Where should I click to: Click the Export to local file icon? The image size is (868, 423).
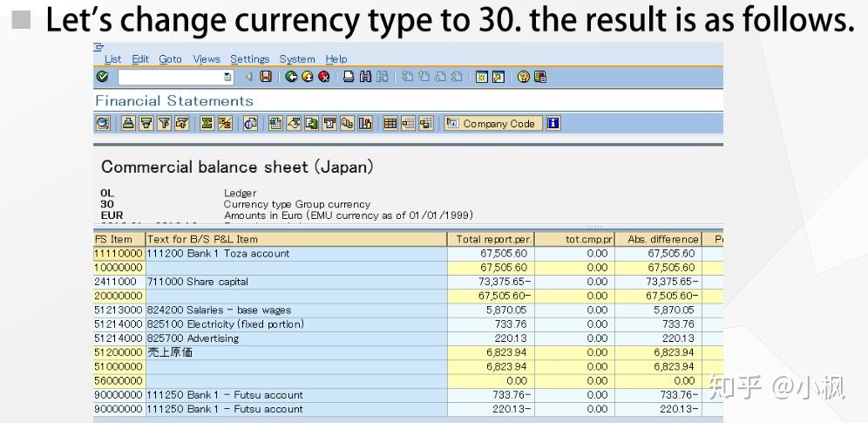[x=312, y=124]
